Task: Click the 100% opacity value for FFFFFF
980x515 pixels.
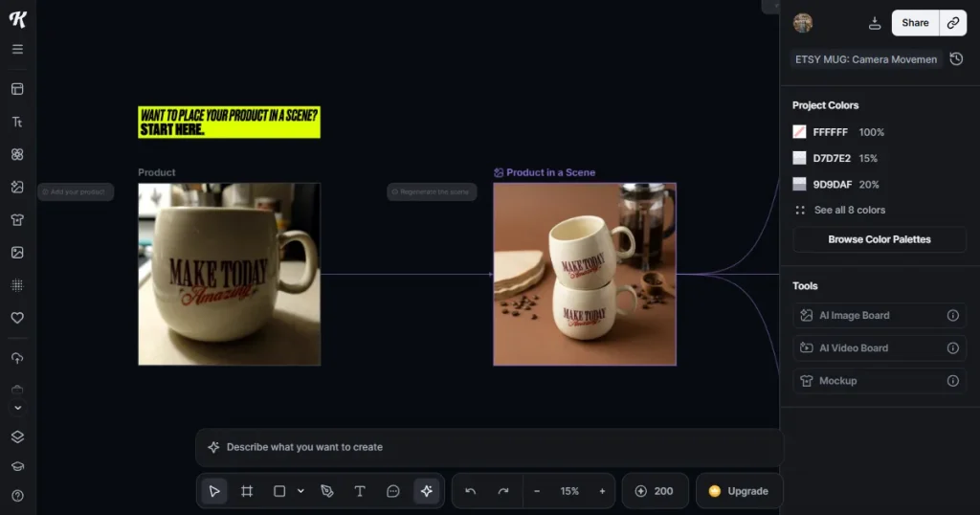Action: (871, 132)
